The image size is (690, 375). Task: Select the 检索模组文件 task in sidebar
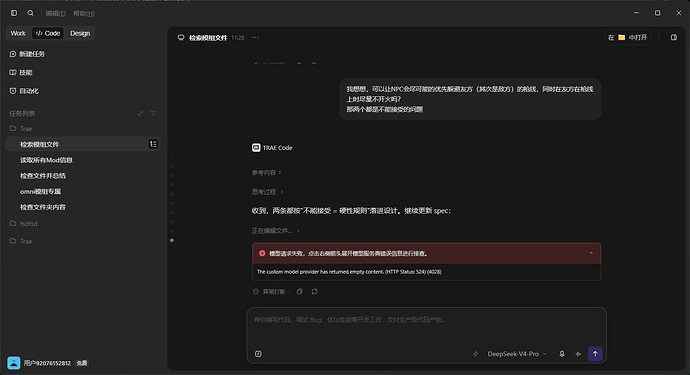click(x=83, y=144)
